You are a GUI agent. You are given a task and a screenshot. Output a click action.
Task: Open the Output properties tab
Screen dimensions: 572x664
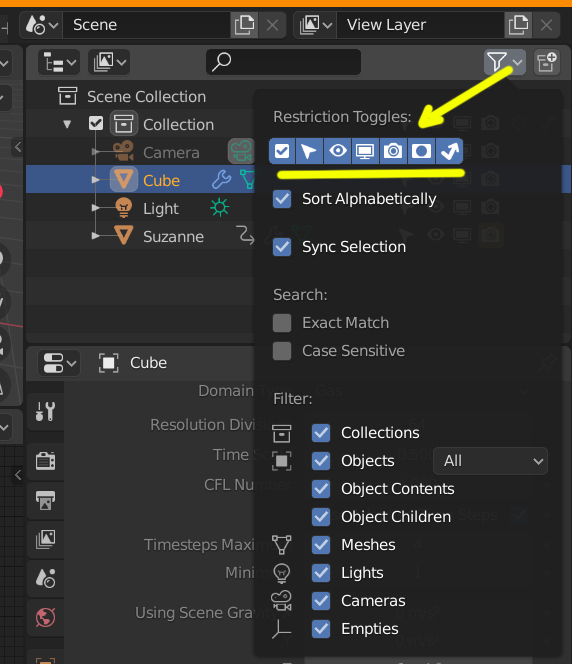click(x=45, y=500)
